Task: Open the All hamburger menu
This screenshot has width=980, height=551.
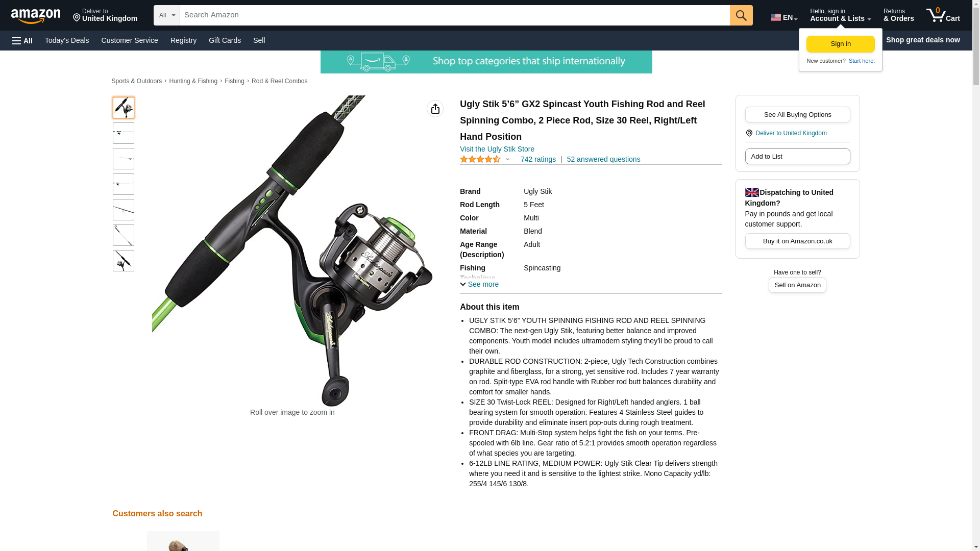Action: (22, 40)
